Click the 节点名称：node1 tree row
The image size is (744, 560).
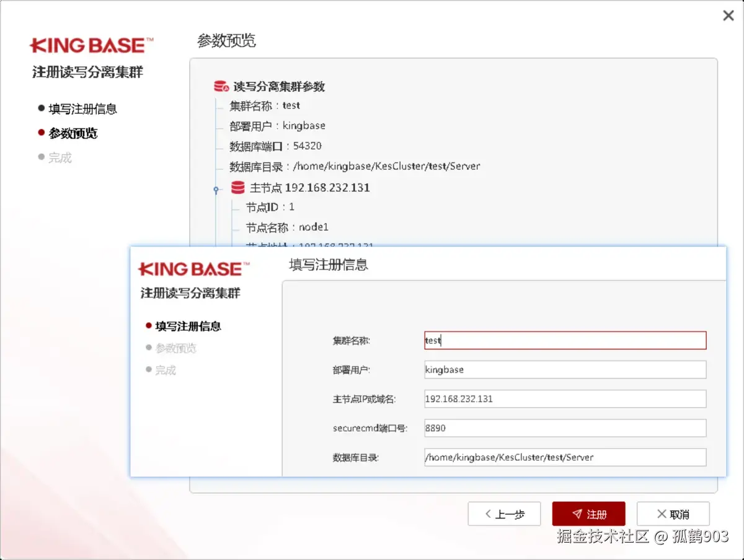coord(287,227)
